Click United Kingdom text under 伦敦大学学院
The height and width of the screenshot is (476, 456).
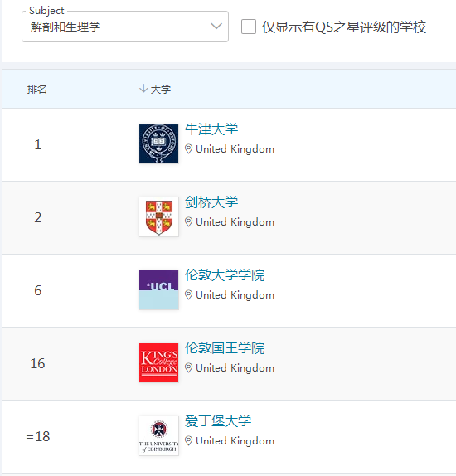(x=235, y=294)
